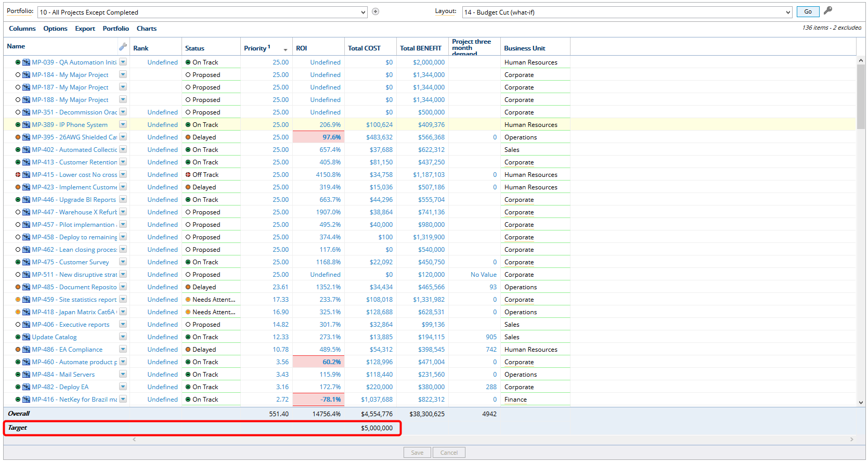
Task: Click the wrench icon in Name header
Action: point(123,46)
